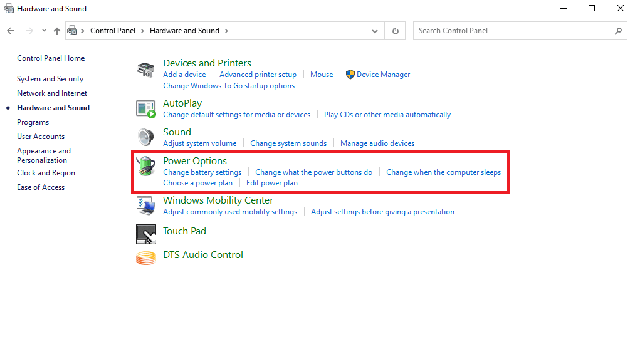Click the Sound speaker icon
635x364 pixels.
146,137
